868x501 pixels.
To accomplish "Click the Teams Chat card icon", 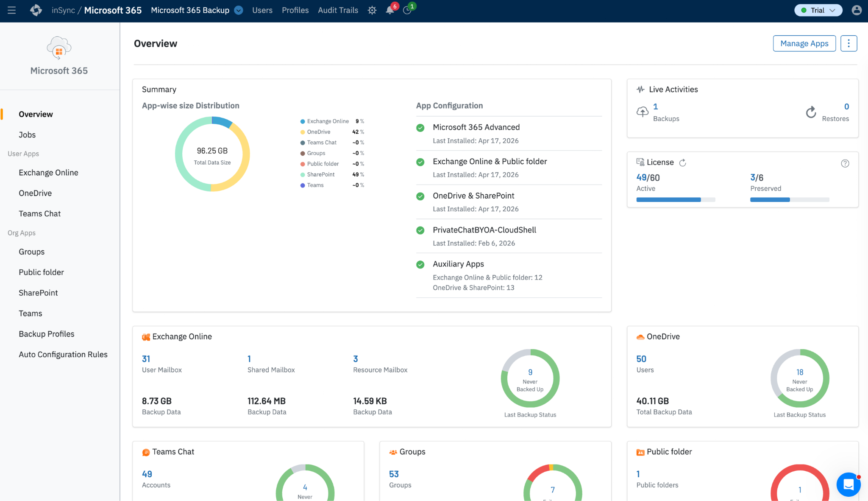I will click(x=146, y=452).
